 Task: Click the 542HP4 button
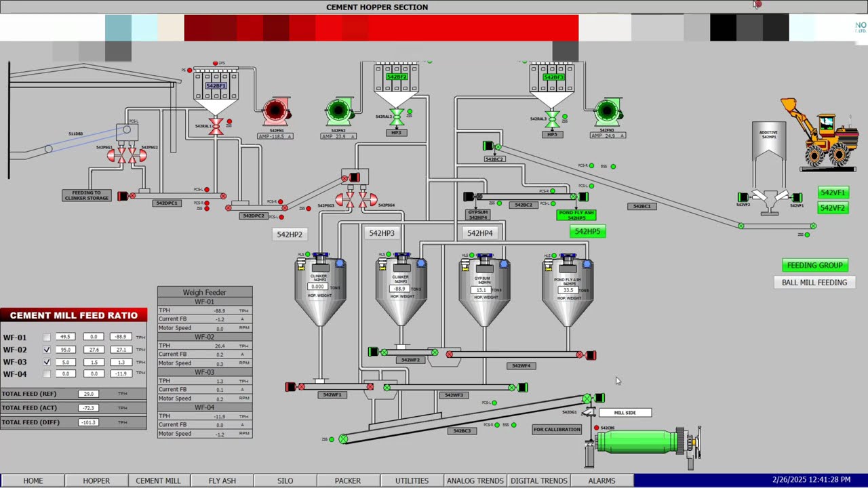point(479,233)
